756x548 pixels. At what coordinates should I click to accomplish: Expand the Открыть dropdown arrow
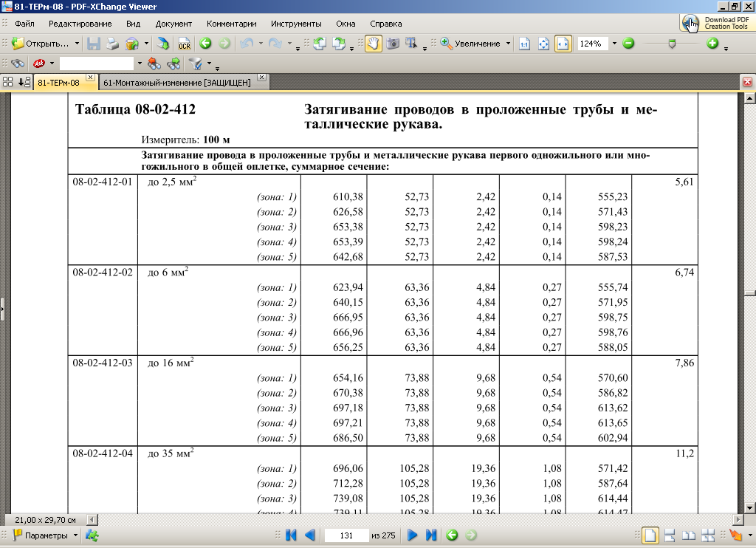coord(77,44)
